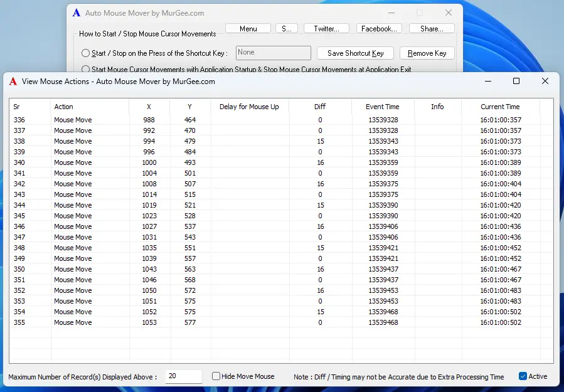Image resolution: width=564 pixels, height=392 pixels.
Task: Click the Diff value in row 353
Action: click(320, 301)
